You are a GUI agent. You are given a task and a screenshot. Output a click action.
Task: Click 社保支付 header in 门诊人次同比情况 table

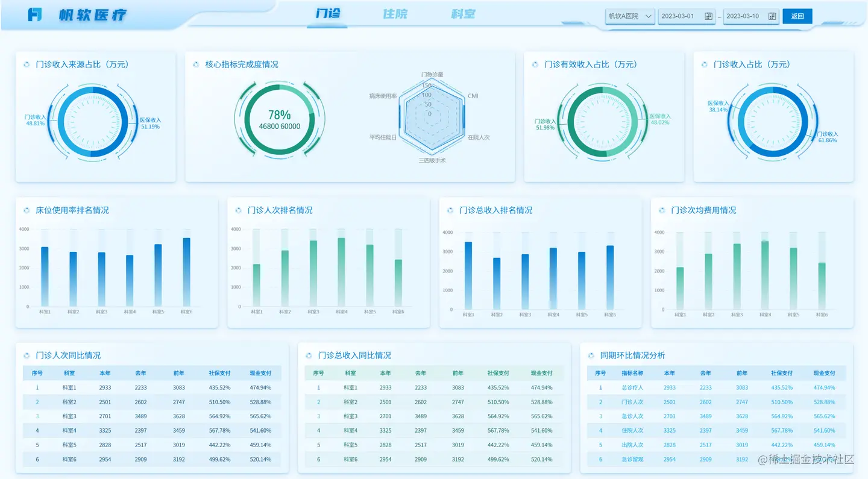[219, 373]
